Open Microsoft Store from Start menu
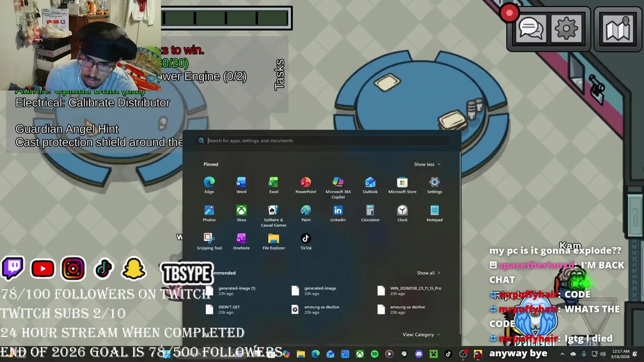This screenshot has width=644, height=362. (x=403, y=185)
